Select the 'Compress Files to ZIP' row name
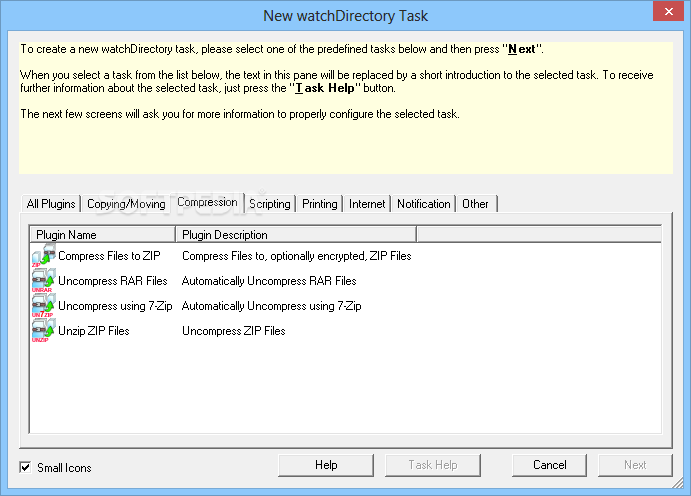691x496 pixels. [109, 256]
